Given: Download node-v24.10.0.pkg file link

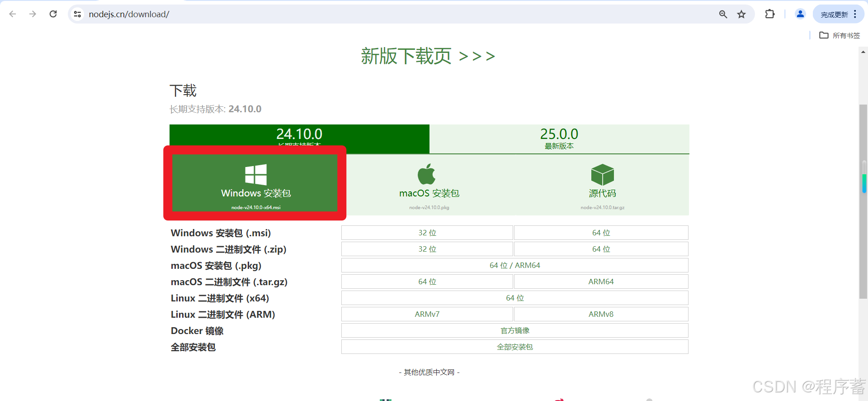Looking at the screenshot, I should click(x=429, y=207).
